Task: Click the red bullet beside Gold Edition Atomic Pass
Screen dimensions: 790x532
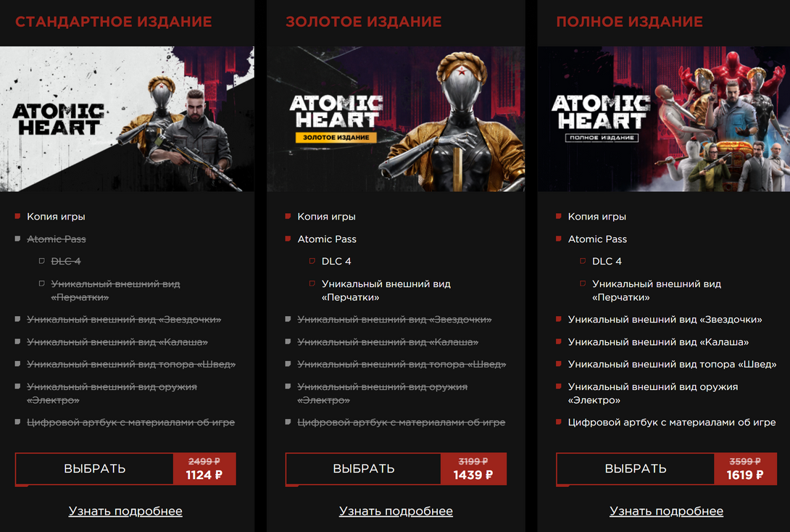Action: click(288, 238)
